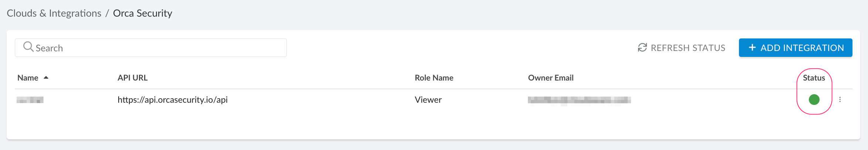Click the Orca Security breadcrumb title
868x150 pixels.
click(x=143, y=13)
